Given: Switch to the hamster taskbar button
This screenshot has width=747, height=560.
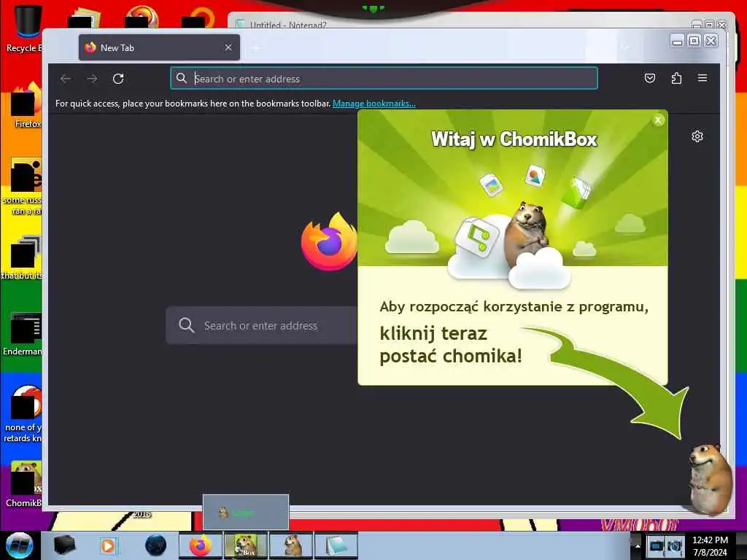Looking at the screenshot, I should (291, 545).
